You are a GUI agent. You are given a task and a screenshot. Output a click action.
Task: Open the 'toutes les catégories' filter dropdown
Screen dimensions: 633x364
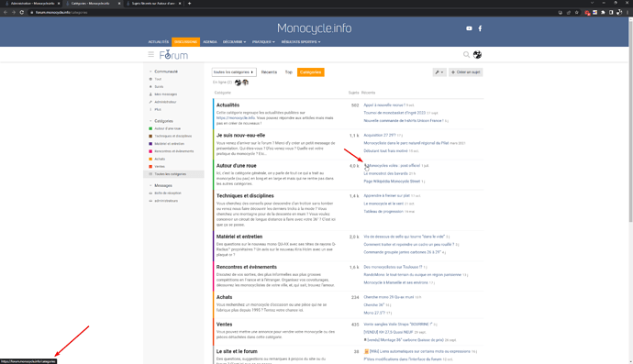tap(234, 72)
